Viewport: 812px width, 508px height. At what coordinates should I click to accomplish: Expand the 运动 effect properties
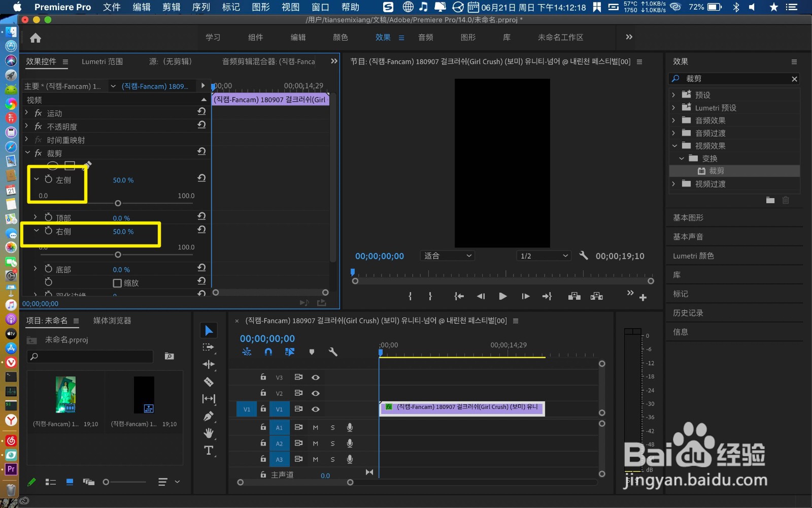click(x=27, y=113)
